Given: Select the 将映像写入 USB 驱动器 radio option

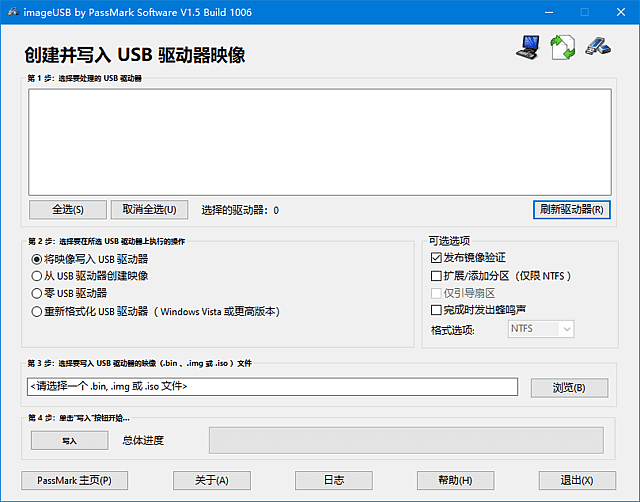Looking at the screenshot, I should click(x=37, y=259).
